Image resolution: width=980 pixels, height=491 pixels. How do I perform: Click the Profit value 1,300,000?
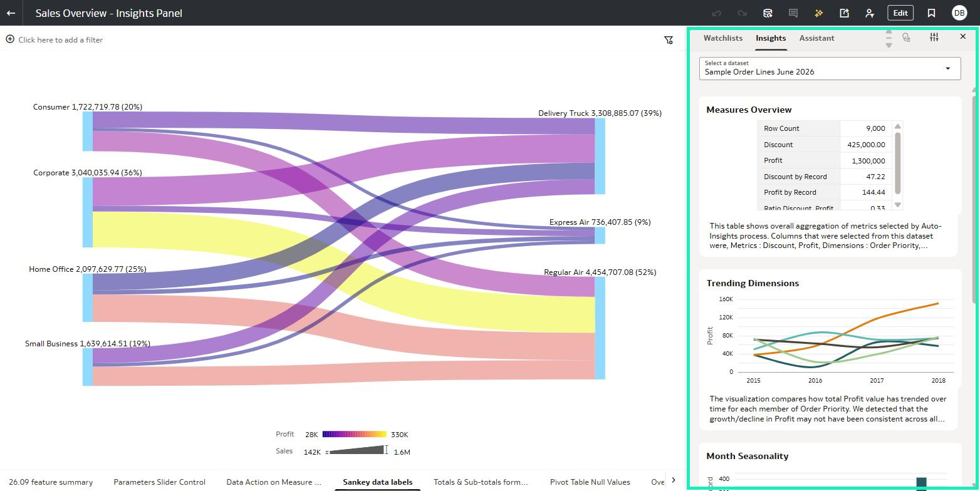click(x=868, y=160)
